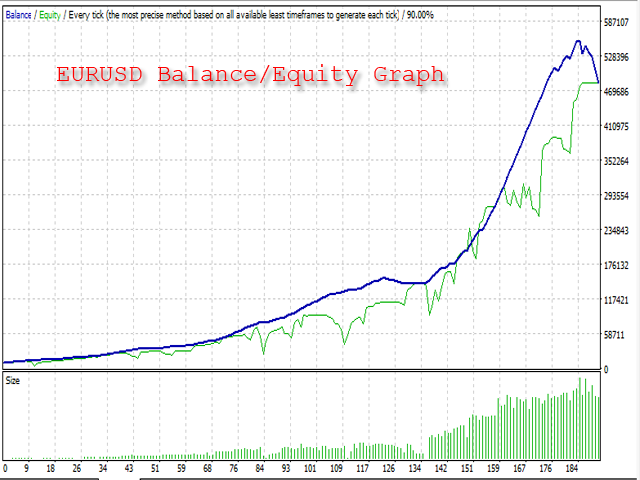Click the 68 horizontal axis label
The height and width of the screenshot is (480, 640).
(x=207, y=468)
